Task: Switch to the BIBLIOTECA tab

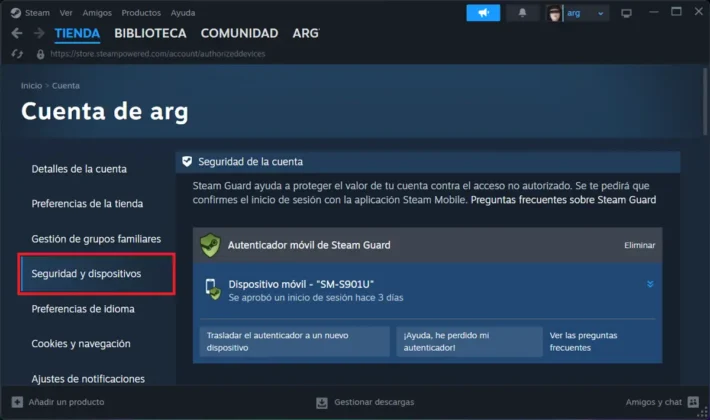Action: 150,33
